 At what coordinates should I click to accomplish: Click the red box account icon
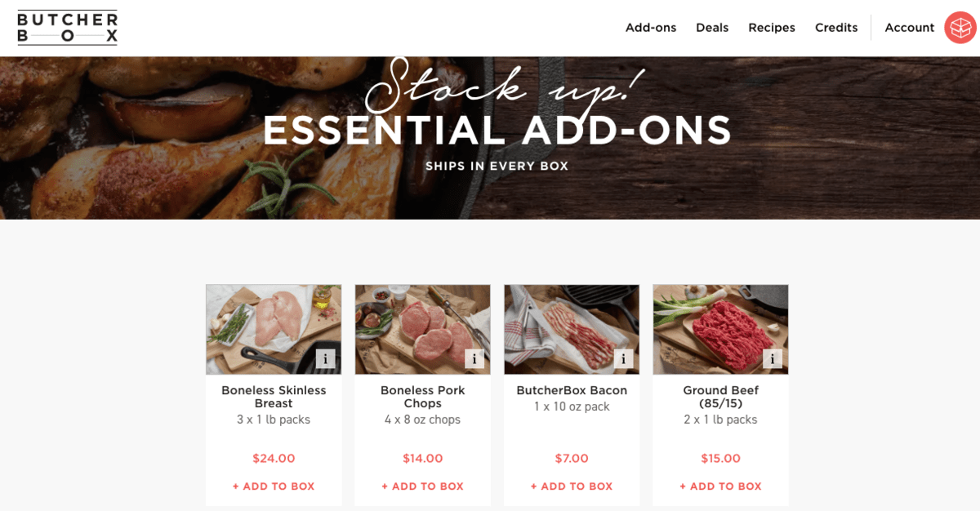pos(960,28)
